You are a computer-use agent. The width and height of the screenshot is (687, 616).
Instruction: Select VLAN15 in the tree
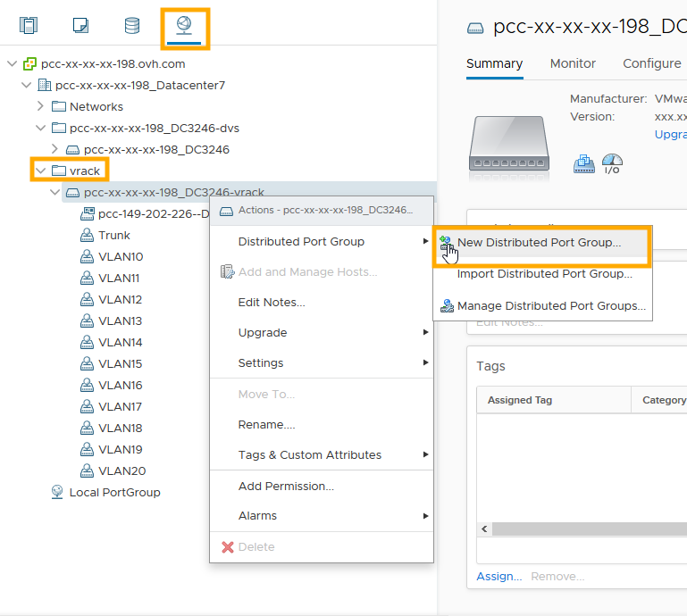120,364
